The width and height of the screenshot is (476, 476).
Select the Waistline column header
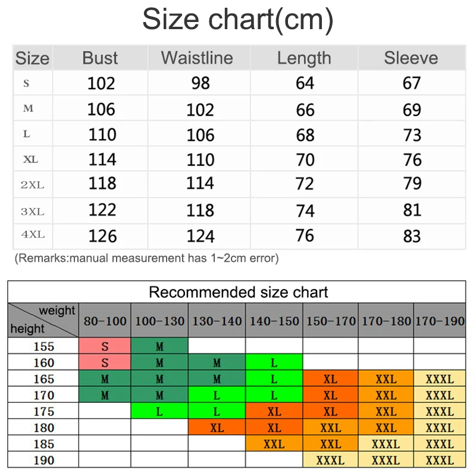point(197,58)
